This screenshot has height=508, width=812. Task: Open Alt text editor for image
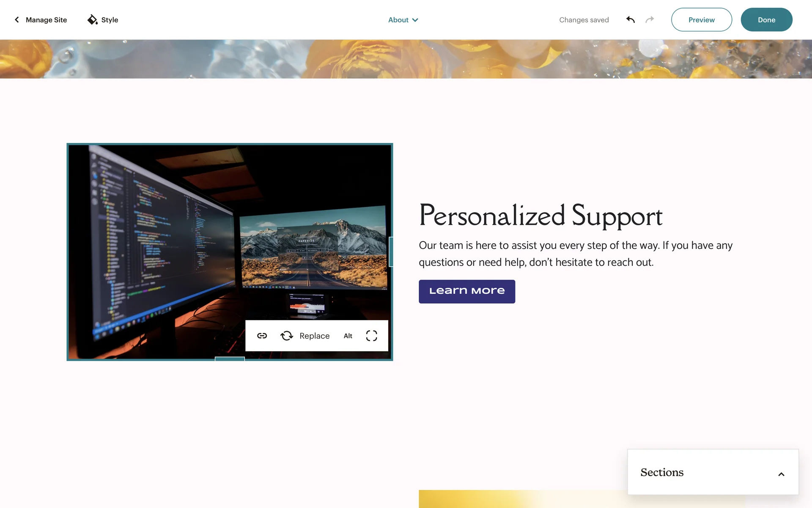(348, 336)
